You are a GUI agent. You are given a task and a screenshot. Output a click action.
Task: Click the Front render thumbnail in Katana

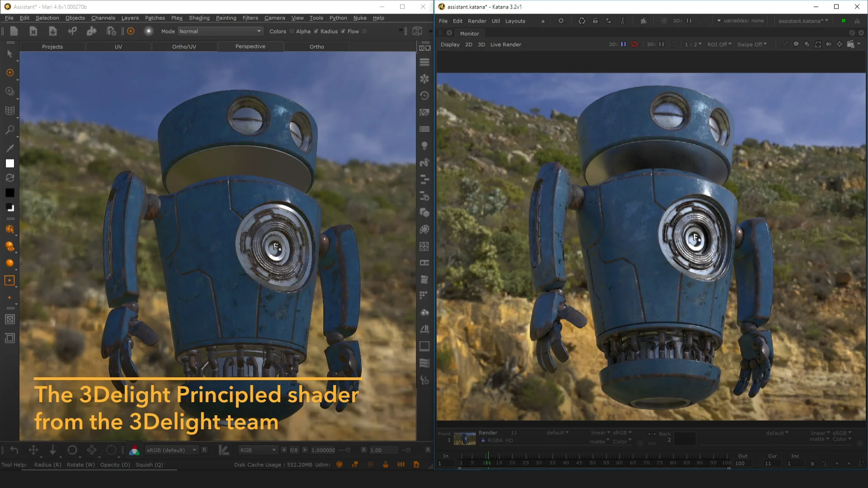(x=464, y=438)
